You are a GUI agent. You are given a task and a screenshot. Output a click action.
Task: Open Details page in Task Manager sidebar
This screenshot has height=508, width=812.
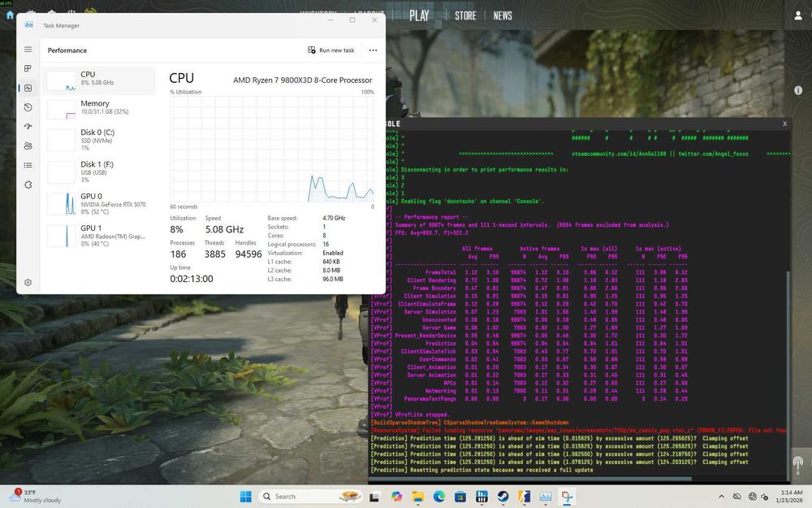[x=28, y=165]
